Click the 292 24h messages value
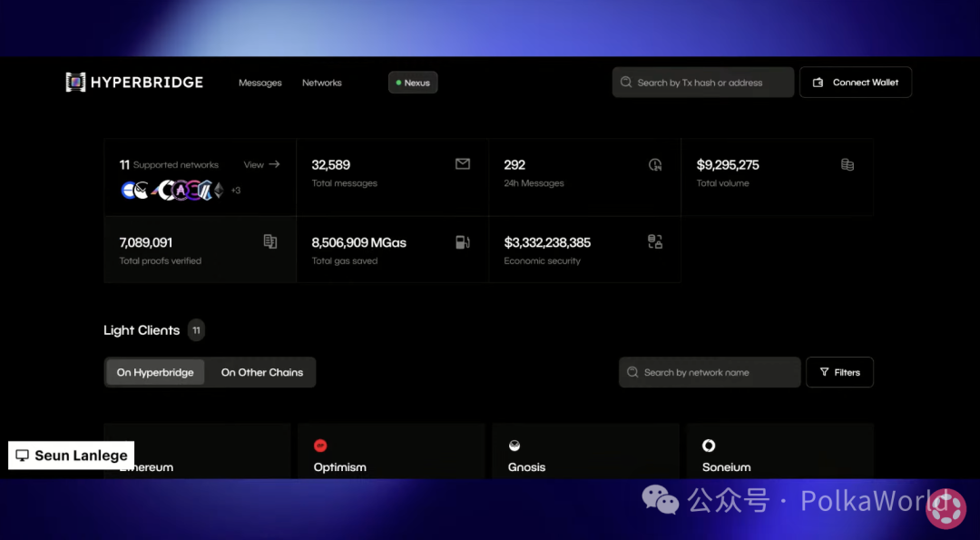 (x=514, y=165)
